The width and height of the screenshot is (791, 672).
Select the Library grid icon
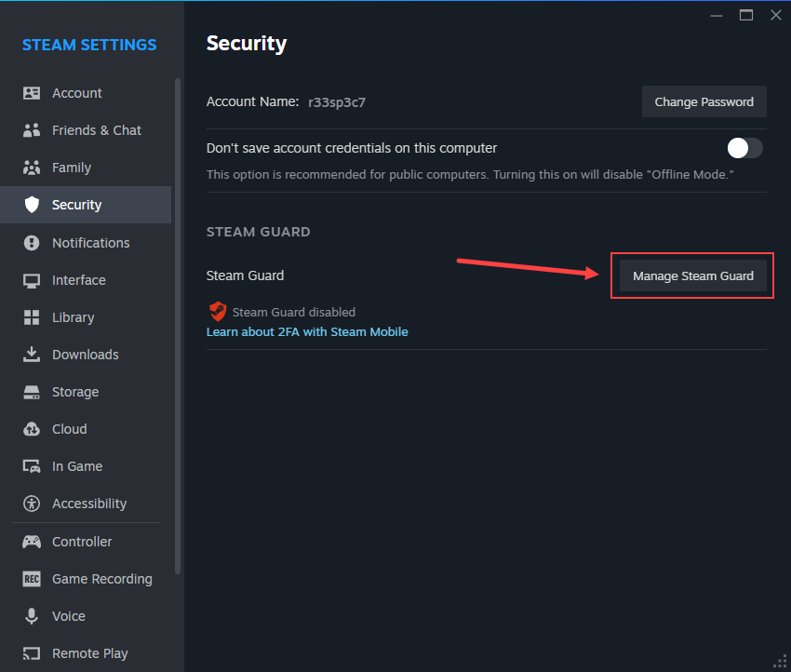[x=32, y=317]
